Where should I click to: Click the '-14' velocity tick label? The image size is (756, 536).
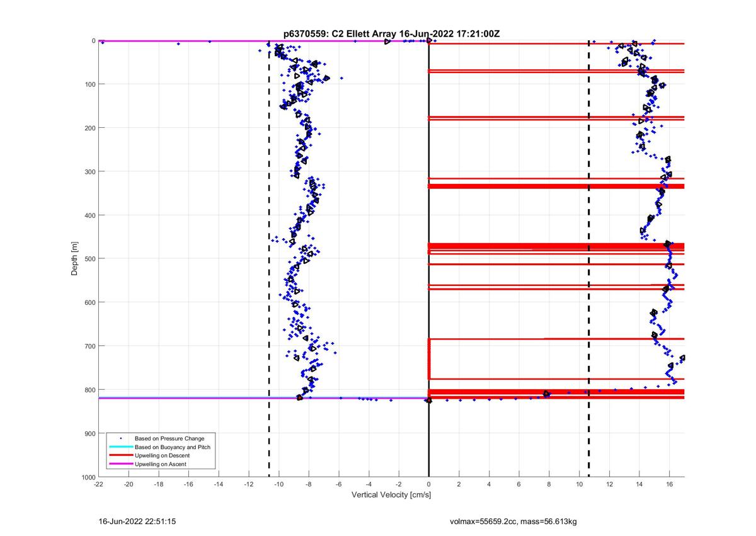tap(219, 484)
